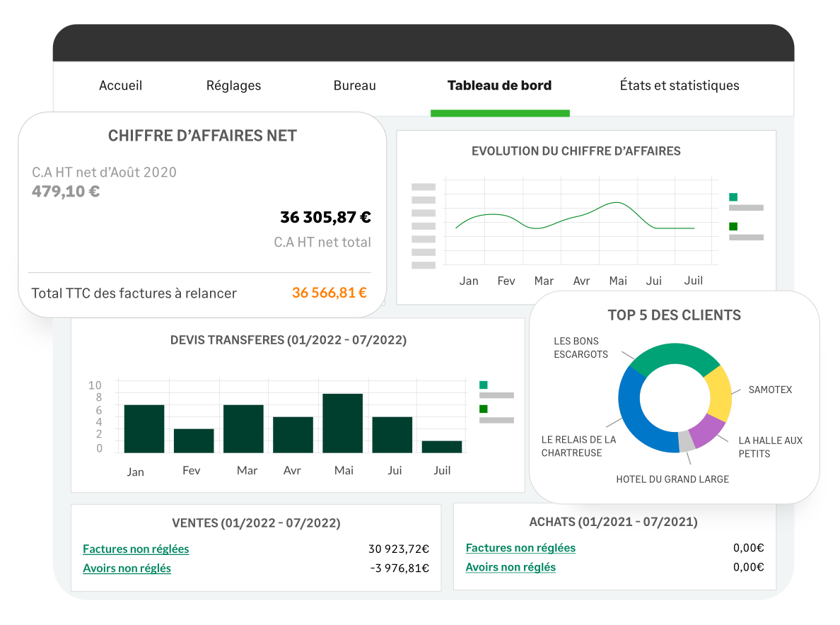Open Factures non réglées under Ventes

[136, 549]
